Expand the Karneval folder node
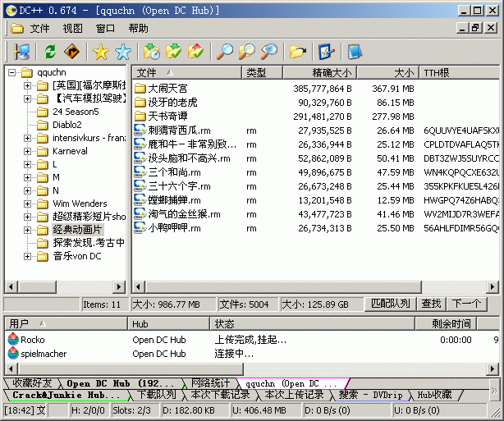The height and width of the screenshot is (421, 504). click(x=27, y=151)
